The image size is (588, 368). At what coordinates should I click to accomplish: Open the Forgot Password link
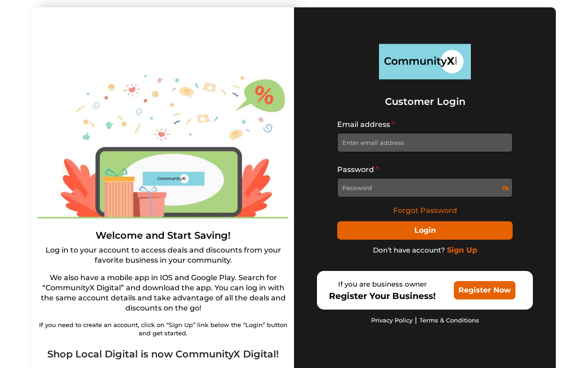425,211
